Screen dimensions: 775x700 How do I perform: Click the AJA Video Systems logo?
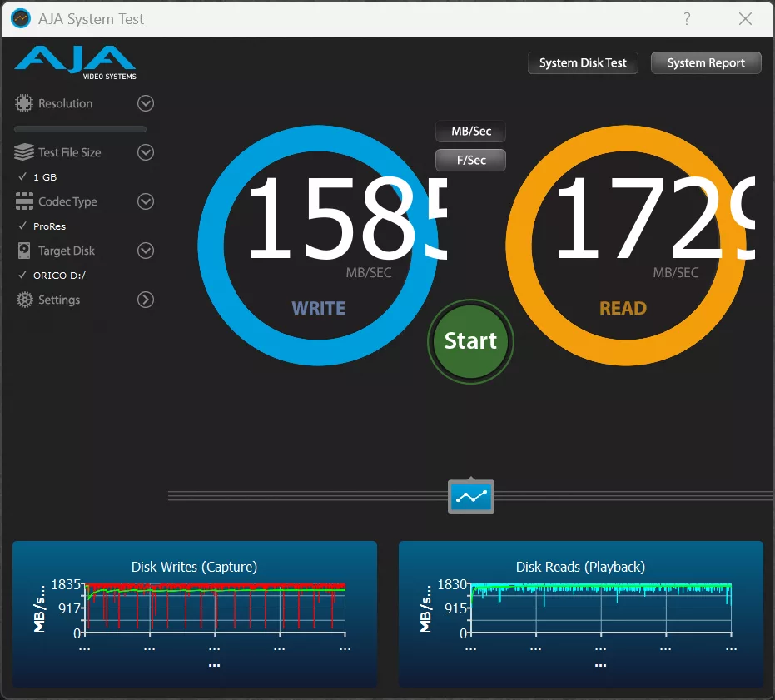point(75,62)
